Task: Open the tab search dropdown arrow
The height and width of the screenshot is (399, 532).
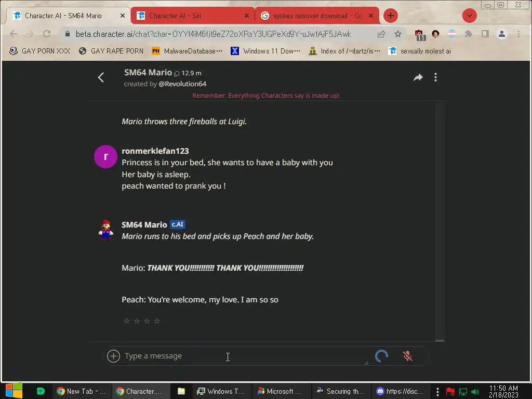Action: point(470,16)
